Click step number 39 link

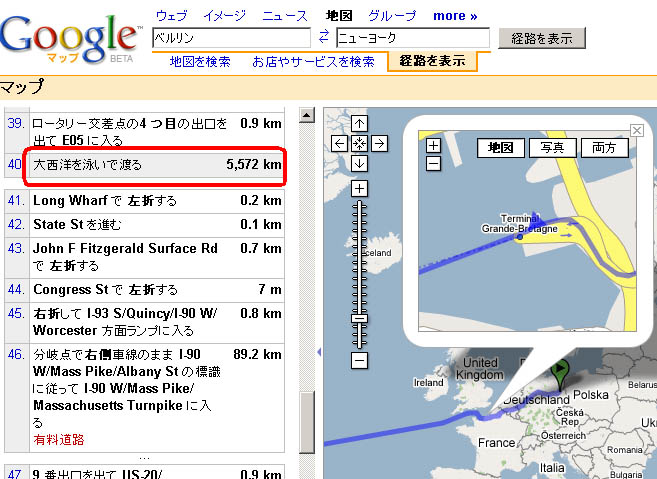click(x=16, y=123)
